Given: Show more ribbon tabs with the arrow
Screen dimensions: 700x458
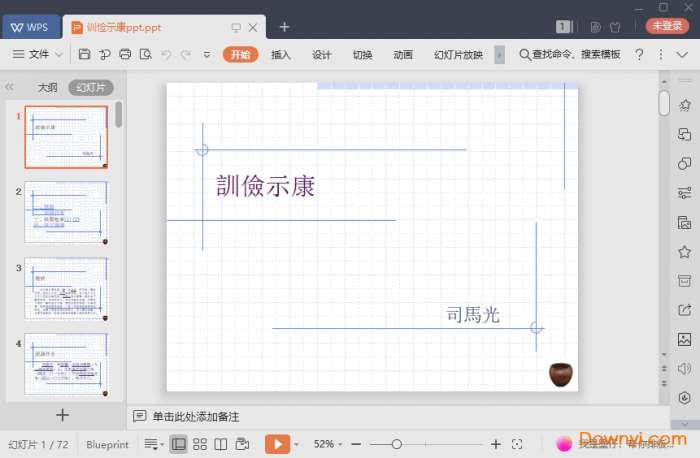Looking at the screenshot, I should click(500, 54).
